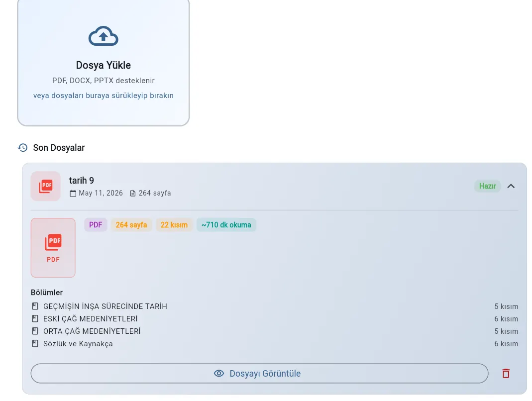This screenshot has height=401, width=532.
Task: Click bookmark icon beside ORTA ÇAĞ MEDENİYETLERİ
Action: point(35,331)
